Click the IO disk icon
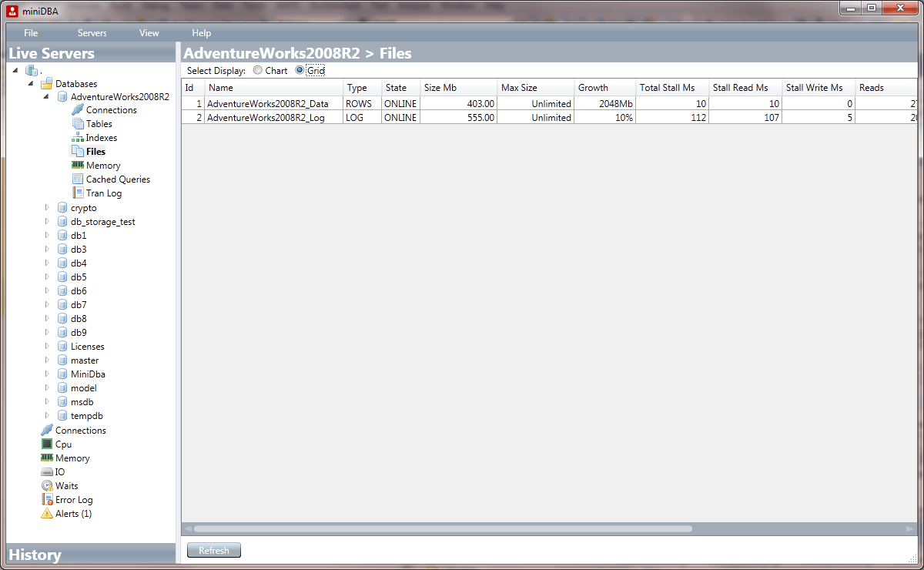 (47, 472)
